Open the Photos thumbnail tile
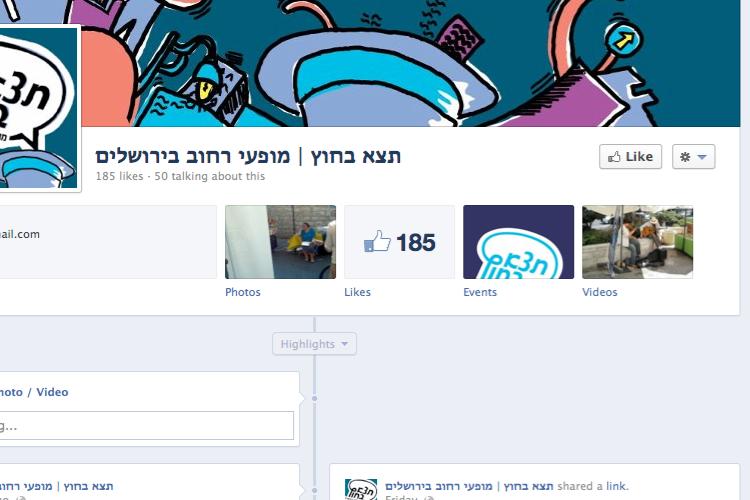 [280, 242]
